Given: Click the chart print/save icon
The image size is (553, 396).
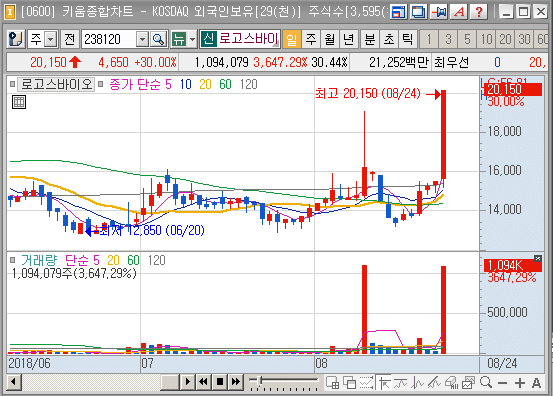Looking at the screenshot, I should [x=468, y=382].
